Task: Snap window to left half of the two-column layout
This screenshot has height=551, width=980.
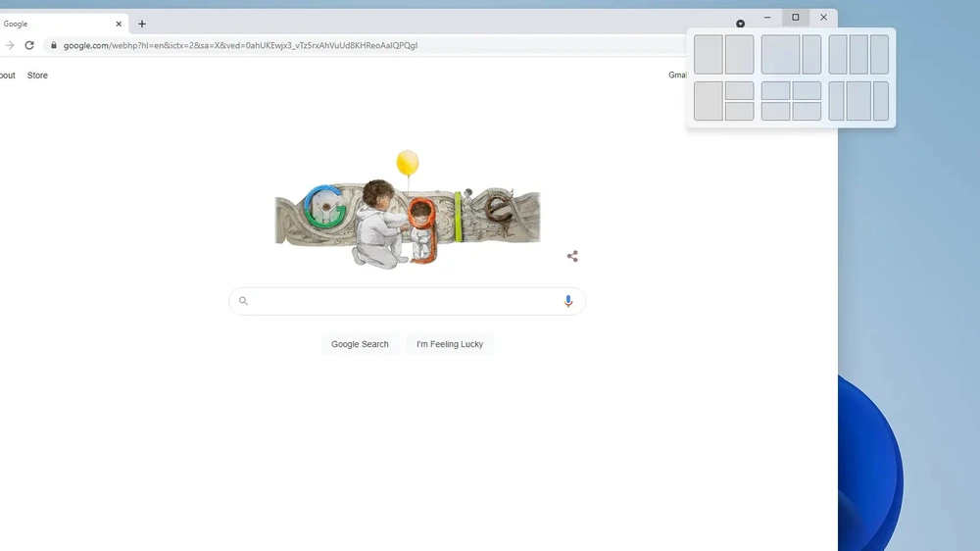Action: 709,54
